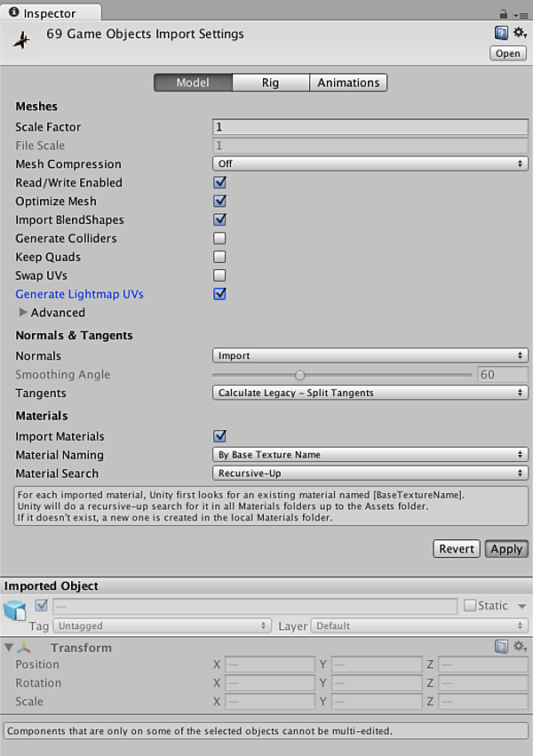
Task: Switch to the Model tab
Action: point(193,83)
